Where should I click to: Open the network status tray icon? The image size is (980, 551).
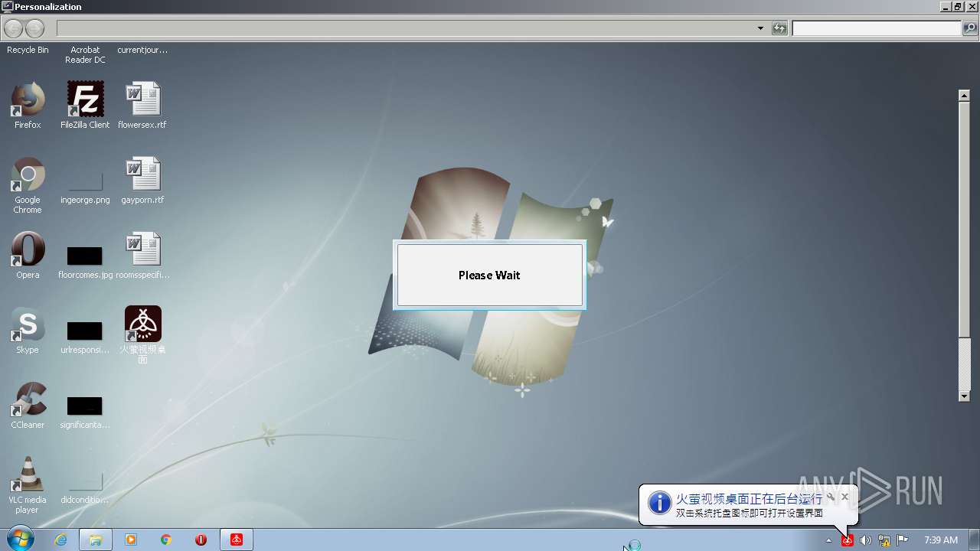[x=884, y=540]
